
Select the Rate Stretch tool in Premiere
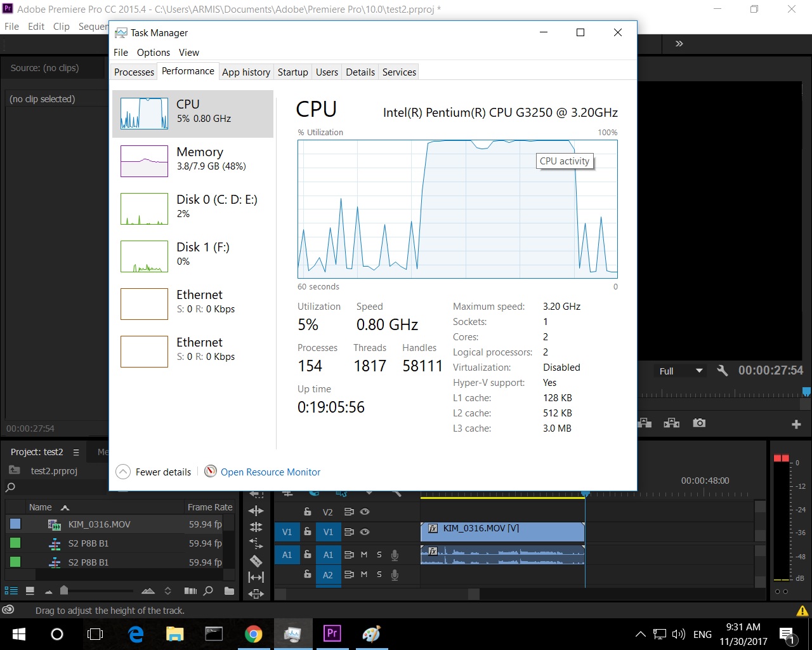pos(256,543)
